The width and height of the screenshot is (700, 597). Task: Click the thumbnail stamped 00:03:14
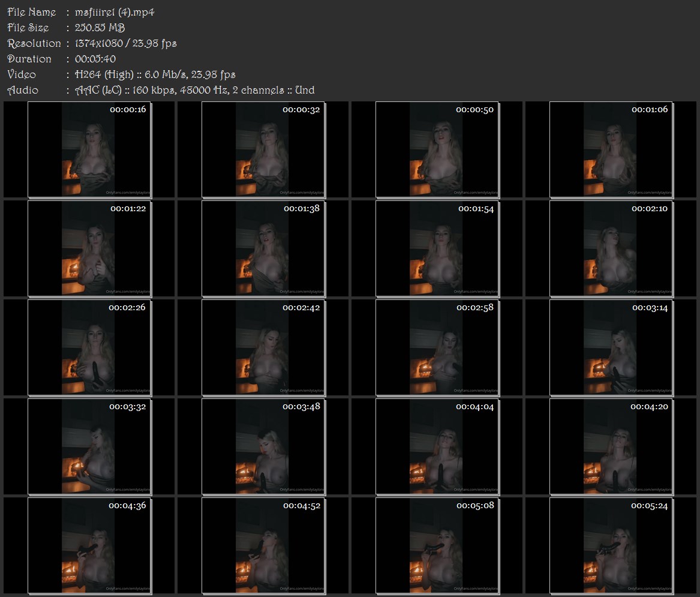(611, 347)
